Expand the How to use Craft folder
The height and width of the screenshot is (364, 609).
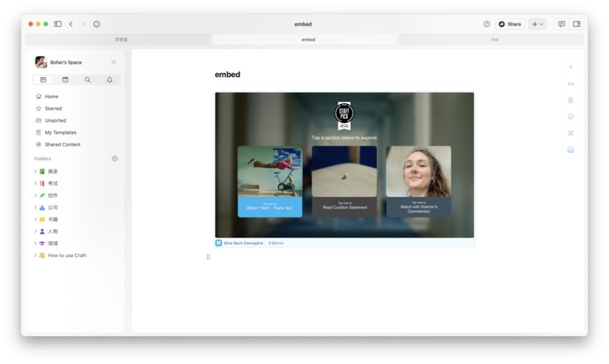[36, 256]
